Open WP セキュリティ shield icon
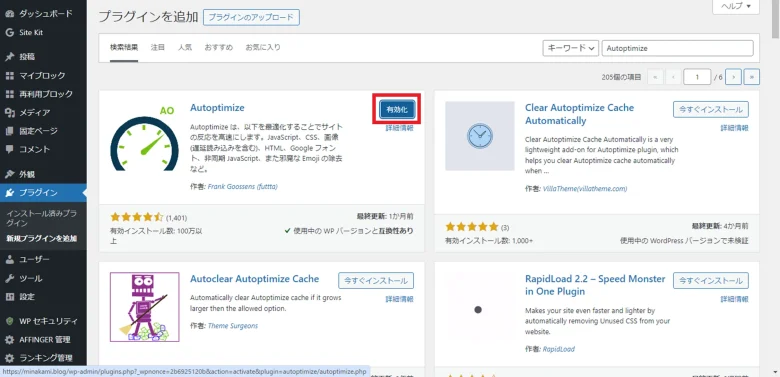 [9, 321]
